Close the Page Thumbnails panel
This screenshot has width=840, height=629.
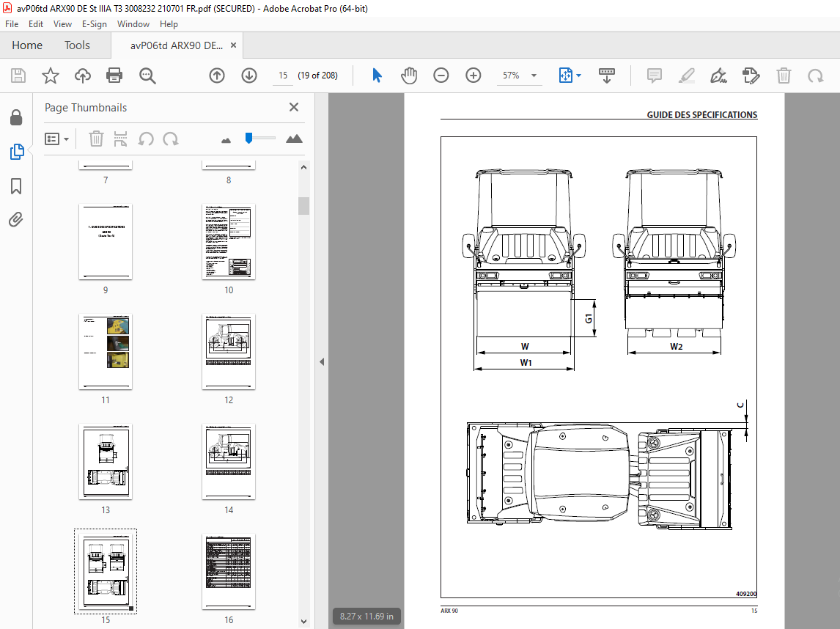tap(294, 107)
